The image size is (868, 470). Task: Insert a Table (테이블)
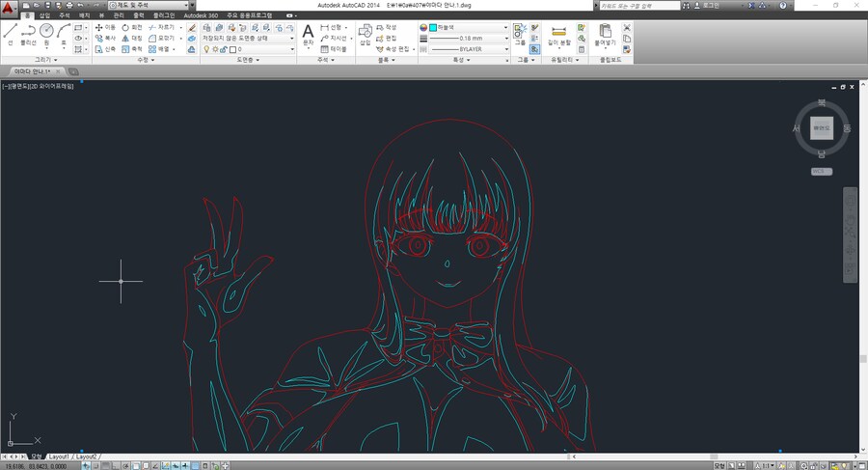(334, 49)
